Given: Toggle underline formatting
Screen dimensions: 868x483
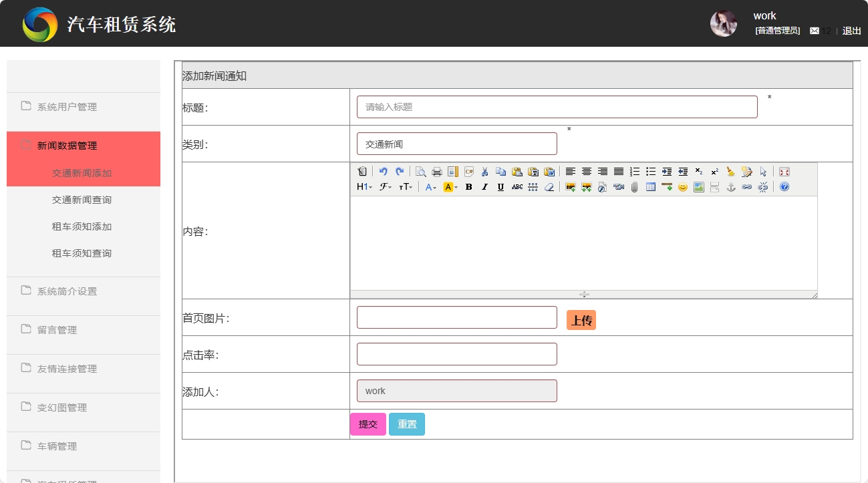Looking at the screenshot, I should point(500,187).
